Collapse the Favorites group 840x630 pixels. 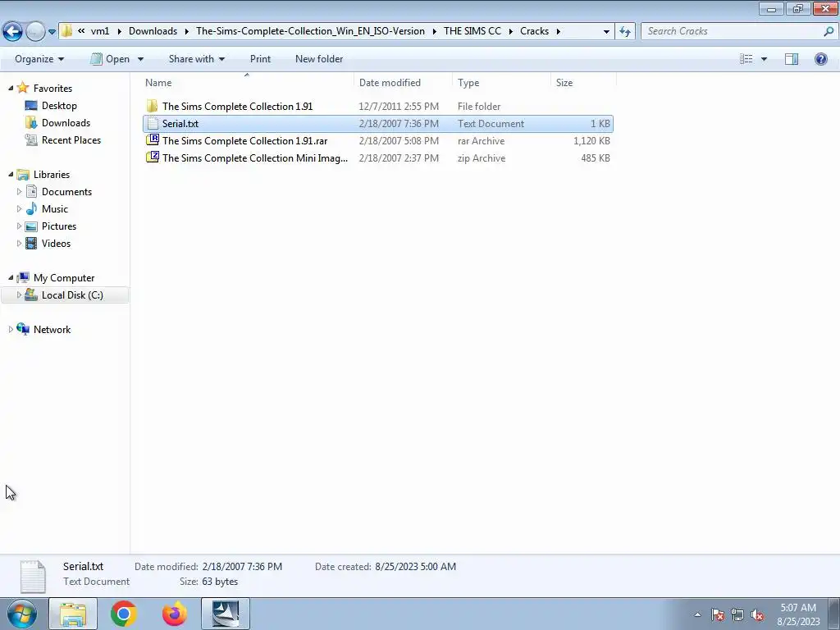click(11, 88)
